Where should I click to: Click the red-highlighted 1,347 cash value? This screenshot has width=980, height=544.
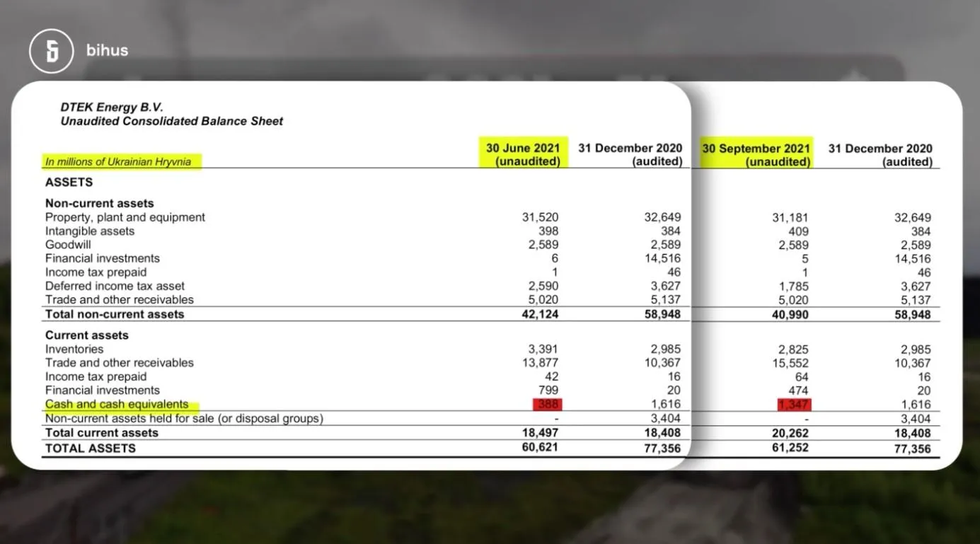(793, 405)
